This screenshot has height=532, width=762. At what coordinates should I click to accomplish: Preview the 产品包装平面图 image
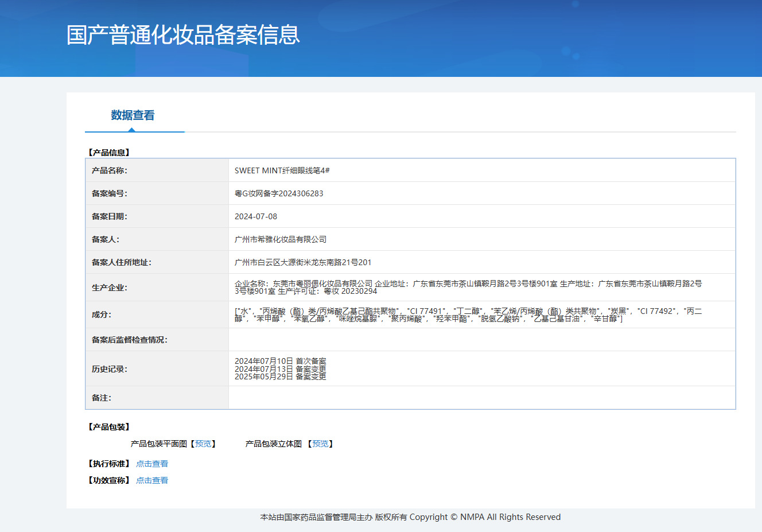click(x=203, y=444)
